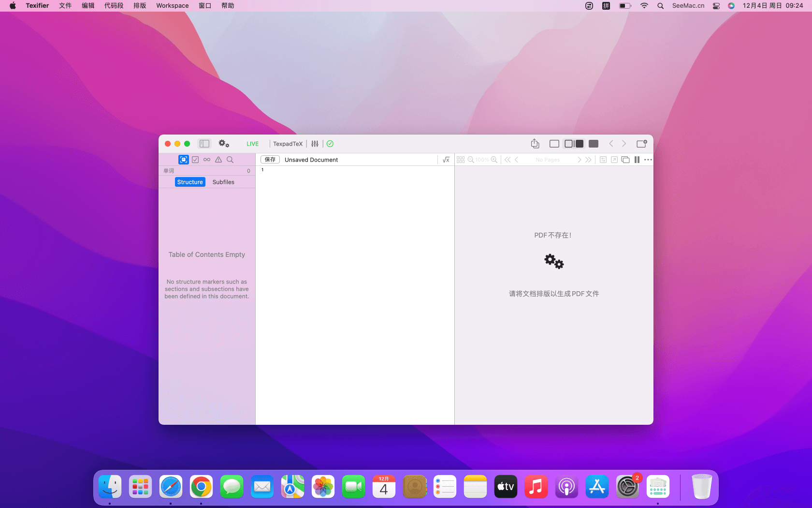The image size is (812, 508).
Task: Switch to editor-only layout view
Action: 554,144
